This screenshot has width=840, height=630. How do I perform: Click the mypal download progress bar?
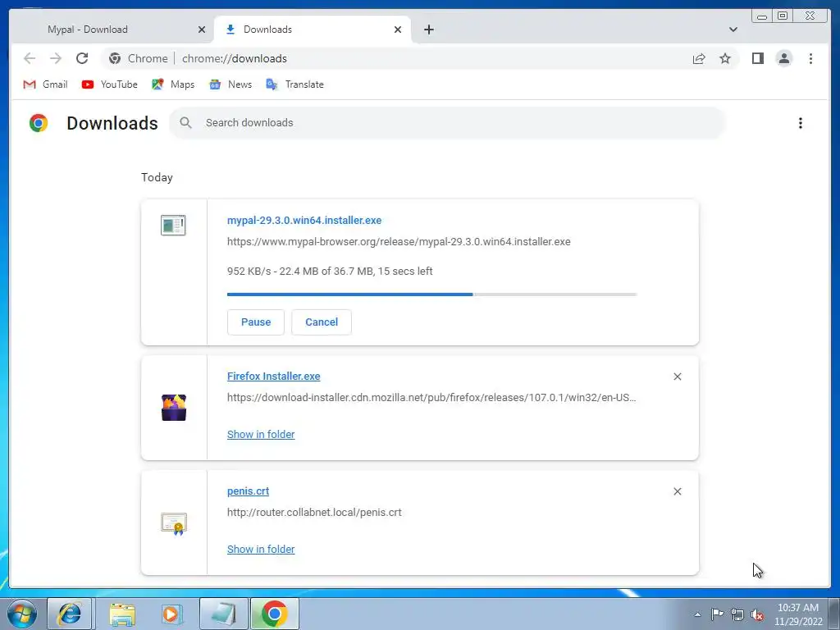tap(431, 294)
